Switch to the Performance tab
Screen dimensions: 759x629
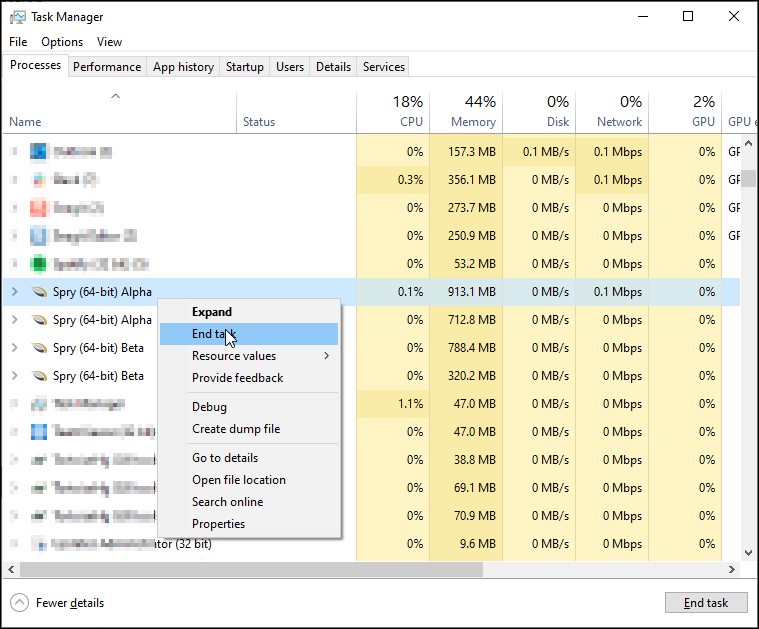coord(107,67)
